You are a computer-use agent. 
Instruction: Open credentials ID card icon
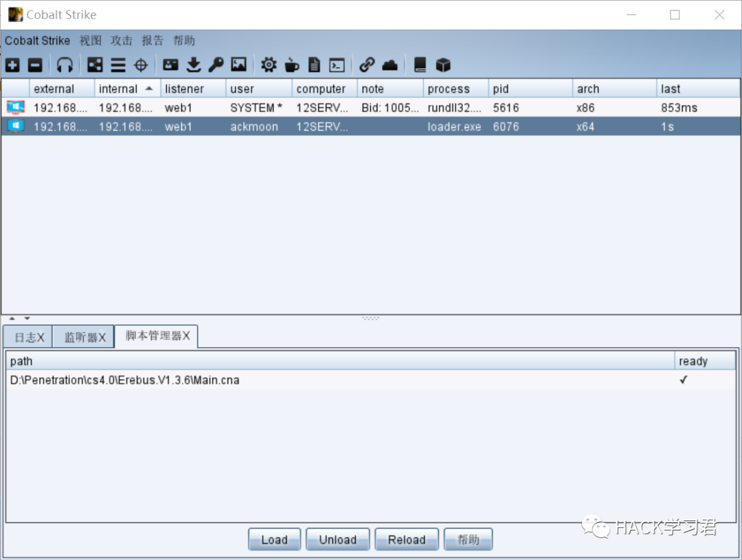(x=170, y=65)
